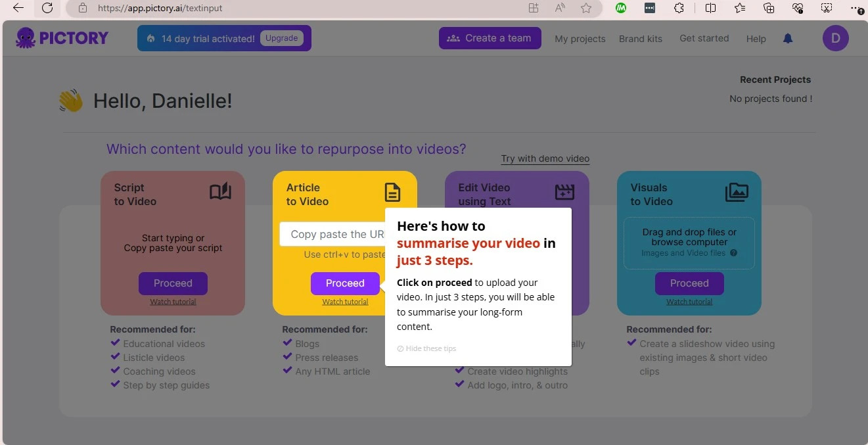868x445 pixels.
Task: Click the green circular extension icon
Action: (x=621, y=8)
